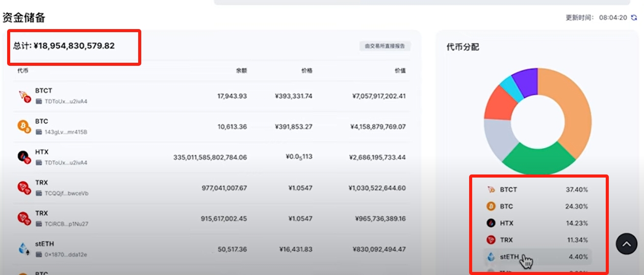Click the BTCT icon in the allocation legend

tap(491, 189)
